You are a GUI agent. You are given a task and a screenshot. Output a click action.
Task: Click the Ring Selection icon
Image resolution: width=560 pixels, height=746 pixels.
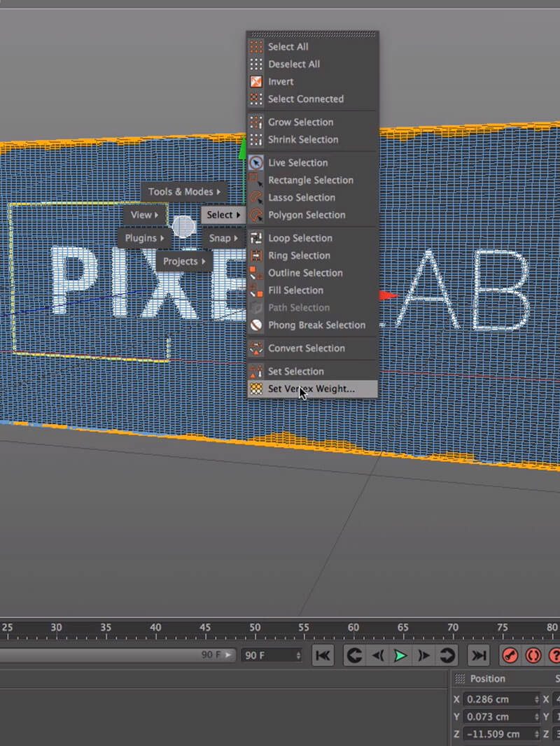[256, 255]
